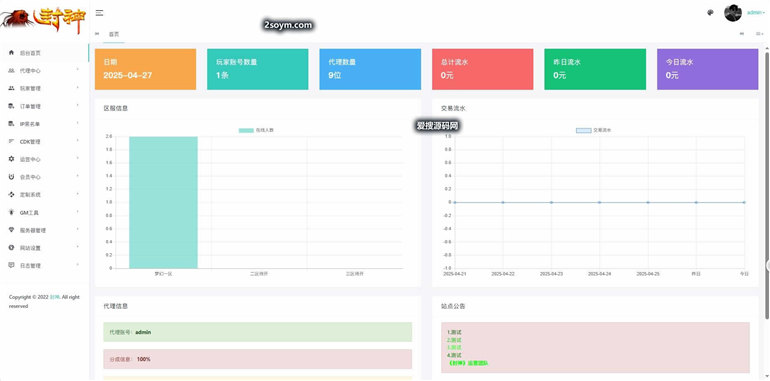Click the 玩家账号数量 card

click(258, 69)
